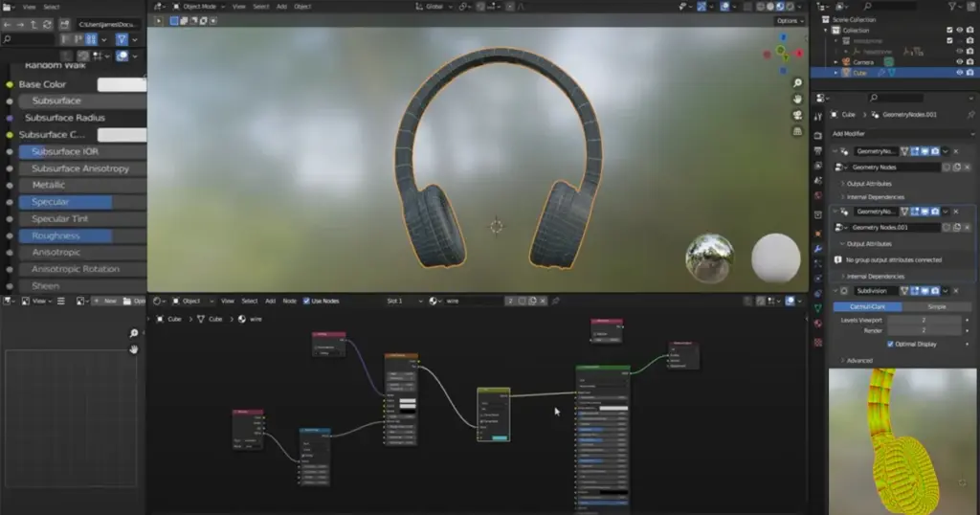This screenshot has width=980, height=515.
Task: Create a new folder in file browser
Action: 64,24
